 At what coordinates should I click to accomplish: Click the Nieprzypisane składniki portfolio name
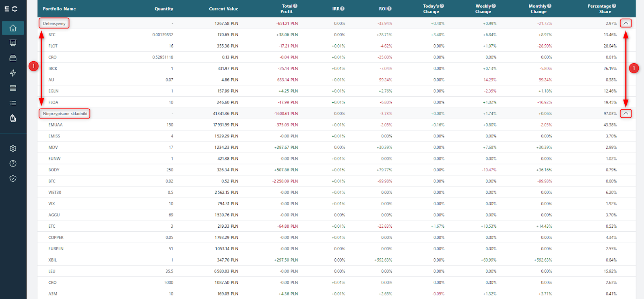coord(65,114)
